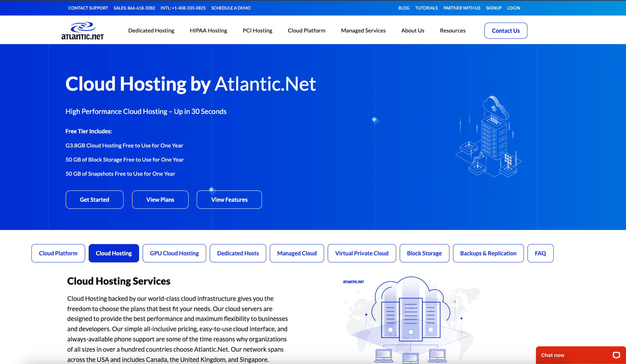Screen dimensions: 626x364
Task: Click the Contact Us button
Action: point(506,31)
